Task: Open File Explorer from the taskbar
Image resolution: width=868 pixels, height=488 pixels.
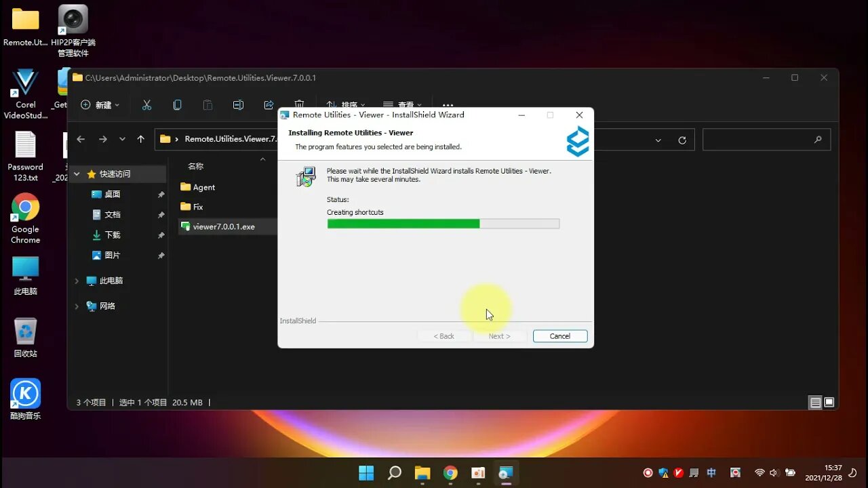Action: click(x=422, y=473)
